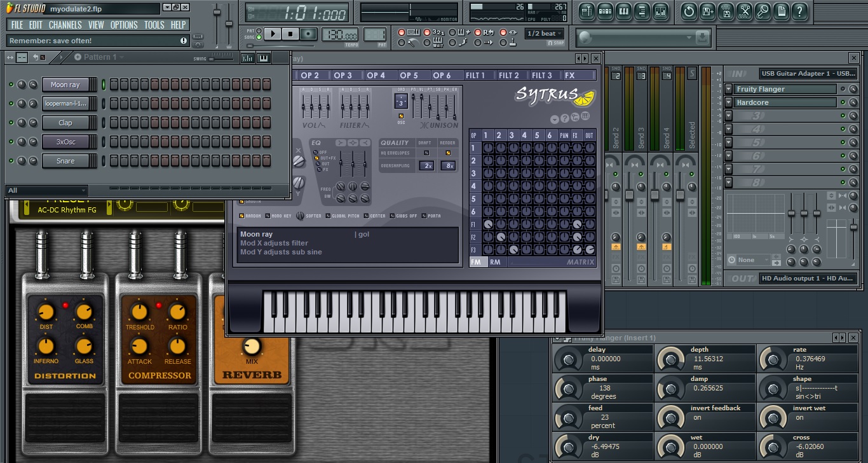Open the step sequencer view icon
868x463 pixels.
(x=605, y=11)
